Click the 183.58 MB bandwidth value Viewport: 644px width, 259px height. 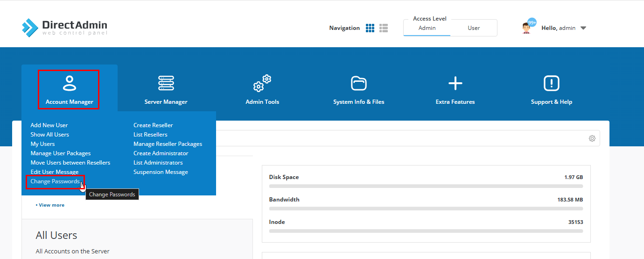570,200
